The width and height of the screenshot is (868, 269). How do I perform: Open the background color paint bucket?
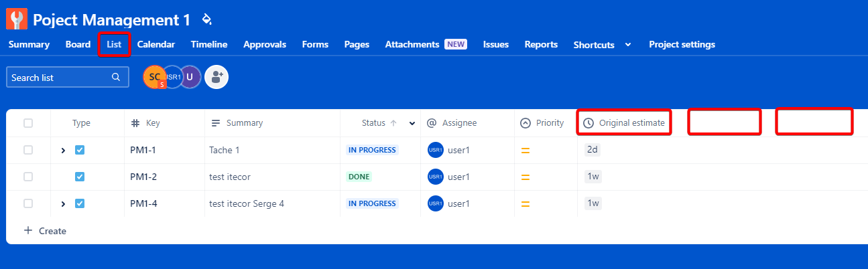[206, 19]
